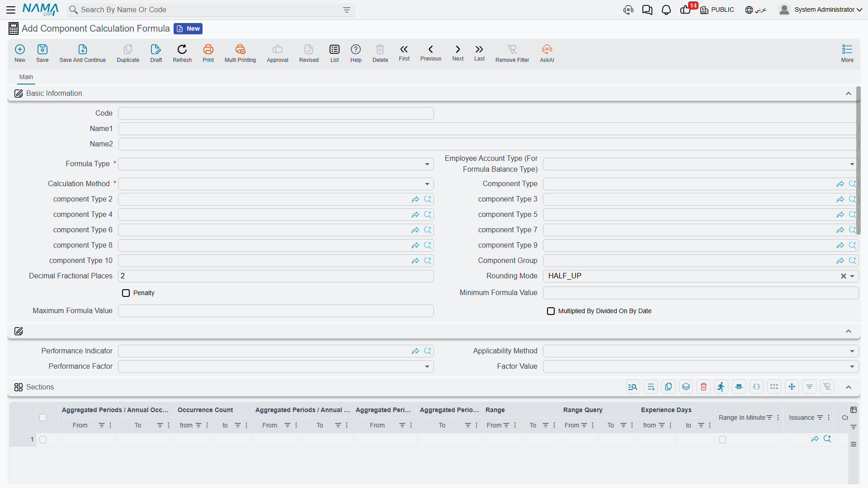The height and width of the screenshot is (488, 868).
Task: Toggle Range In Minutes checkbox in row 1
Action: click(x=722, y=440)
